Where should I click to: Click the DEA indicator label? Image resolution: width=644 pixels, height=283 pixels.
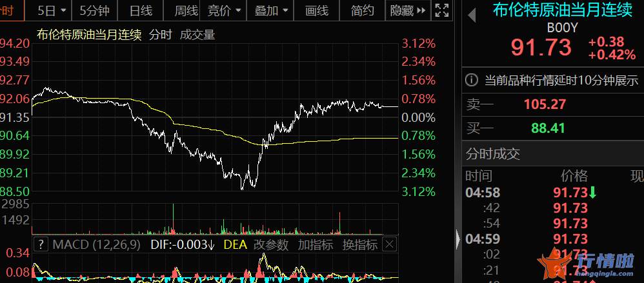(x=235, y=245)
